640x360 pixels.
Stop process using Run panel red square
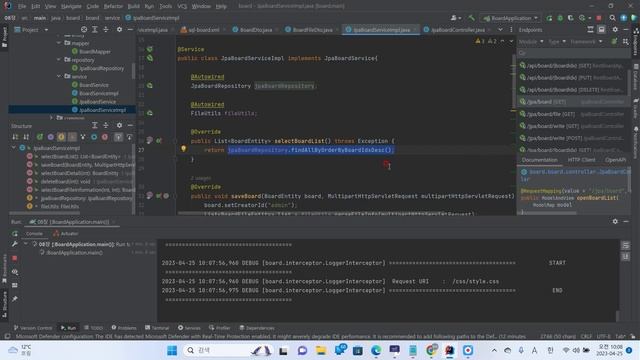(x=15, y=258)
